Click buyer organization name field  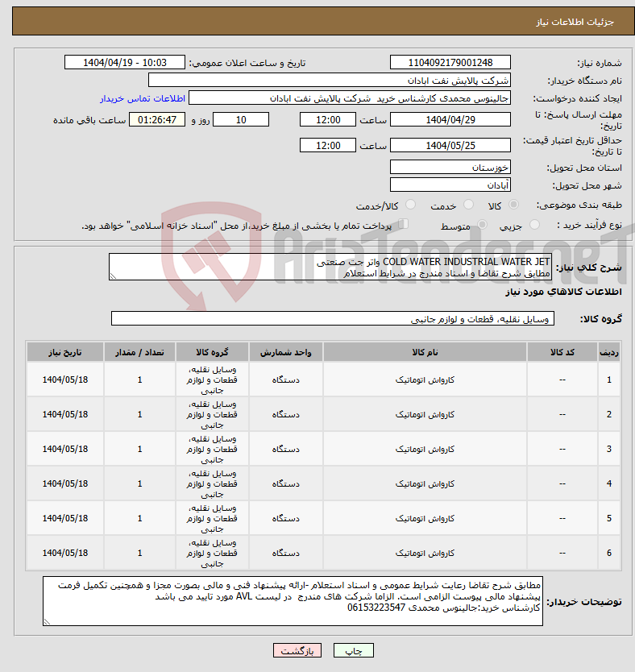[330, 81]
